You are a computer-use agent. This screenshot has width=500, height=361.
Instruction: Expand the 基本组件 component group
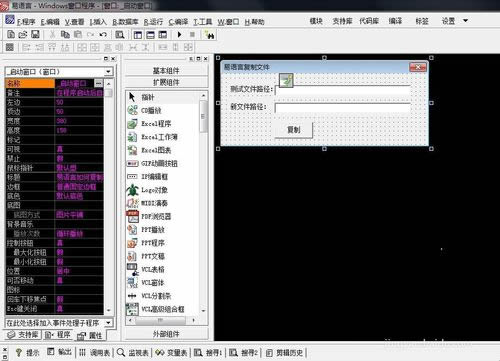click(166, 71)
